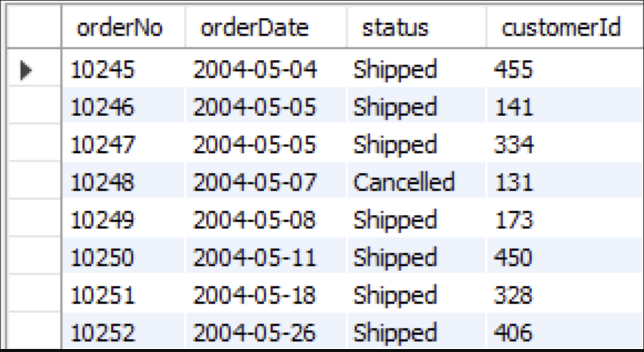The image size is (644, 352).
Task: Select the Cancelled status cell
Action: coord(417,182)
